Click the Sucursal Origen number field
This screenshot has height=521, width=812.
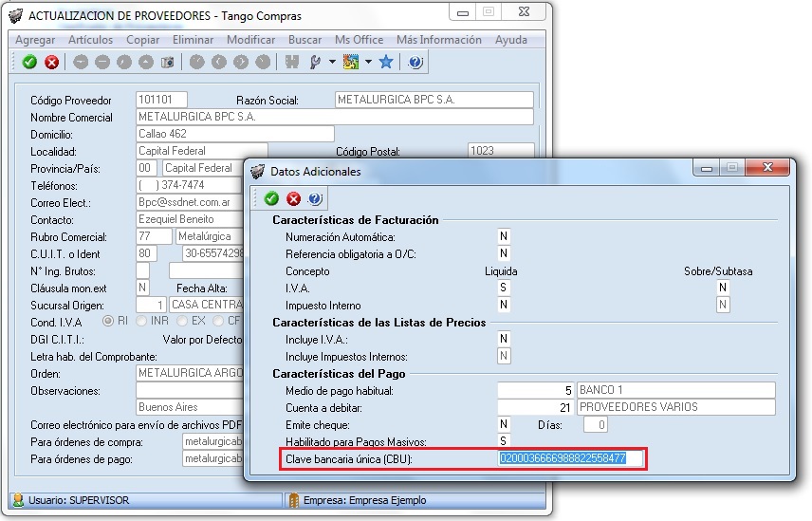[x=151, y=305]
